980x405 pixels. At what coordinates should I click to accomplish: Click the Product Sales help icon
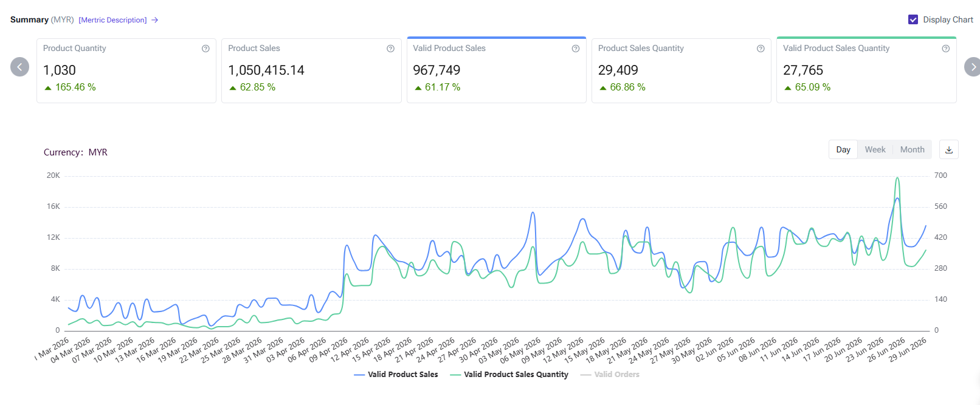coord(390,49)
